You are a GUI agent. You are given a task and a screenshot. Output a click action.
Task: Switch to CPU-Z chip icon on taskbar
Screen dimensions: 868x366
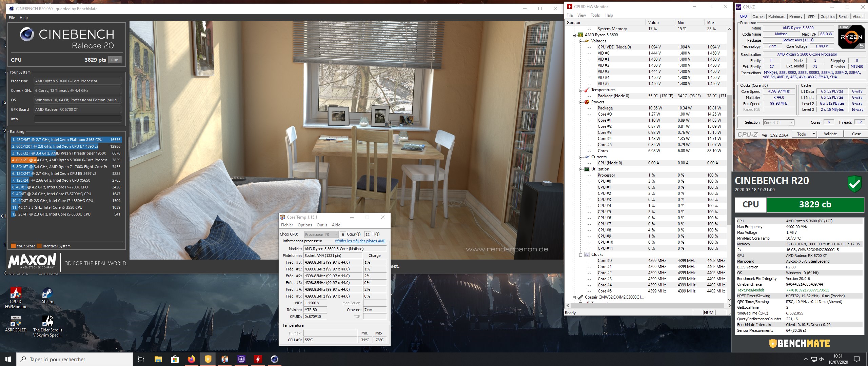tap(241, 359)
